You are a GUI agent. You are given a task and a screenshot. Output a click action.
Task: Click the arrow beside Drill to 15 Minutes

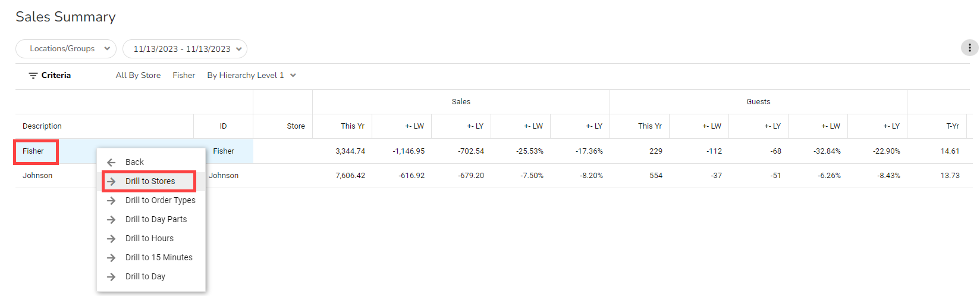tap(111, 258)
